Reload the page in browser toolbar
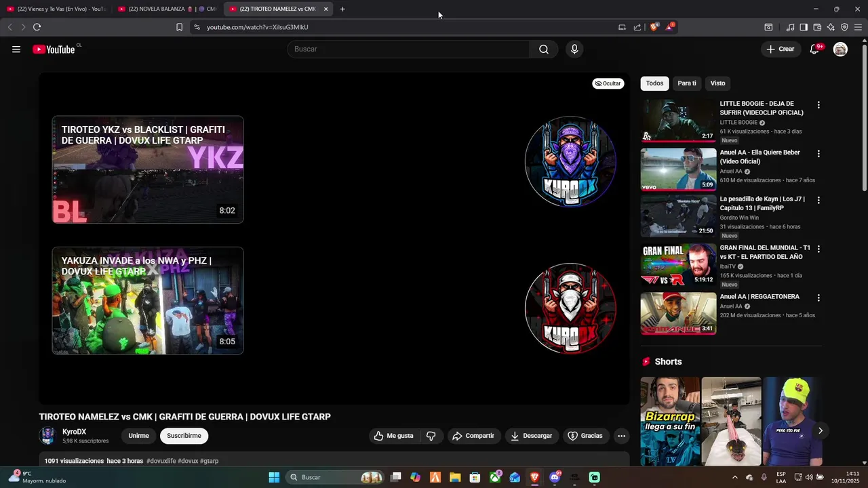The width and height of the screenshot is (868, 488). (x=37, y=27)
